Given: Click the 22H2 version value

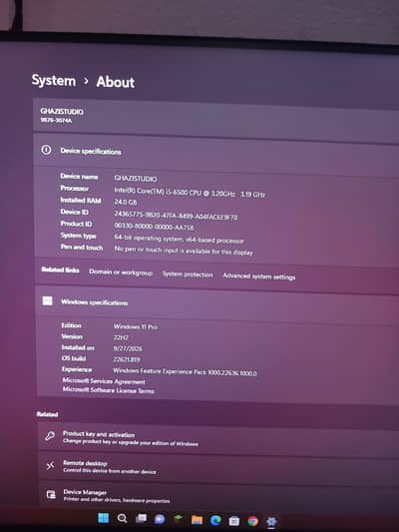Looking at the screenshot, I should tap(121, 337).
